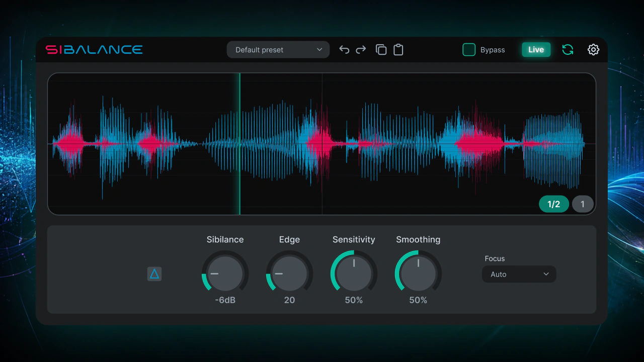The width and height of the screenshot is (644, 362).
Task: Click the Focus label
Action: [x=495, y=258]
